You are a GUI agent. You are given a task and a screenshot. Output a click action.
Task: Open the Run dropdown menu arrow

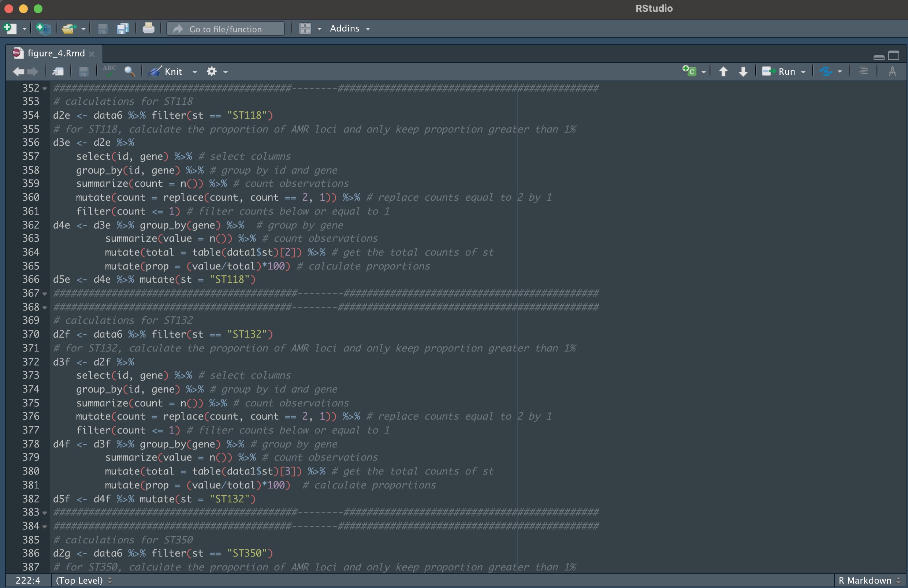click(803, 72)
